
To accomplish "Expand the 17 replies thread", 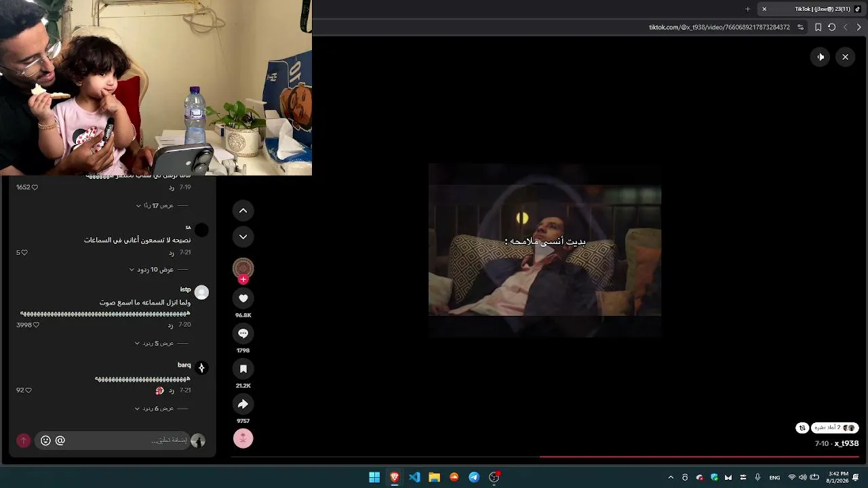I will pos(162,205).
